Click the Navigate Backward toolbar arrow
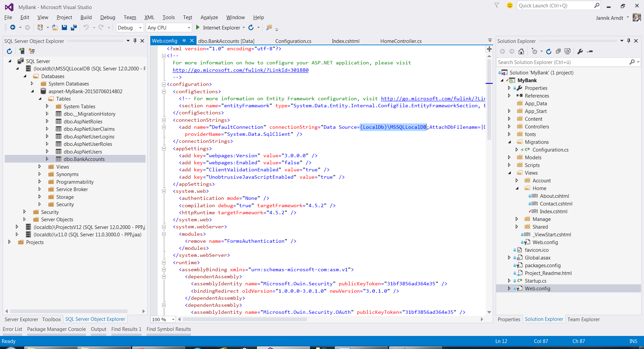 [x=13, y=27]
